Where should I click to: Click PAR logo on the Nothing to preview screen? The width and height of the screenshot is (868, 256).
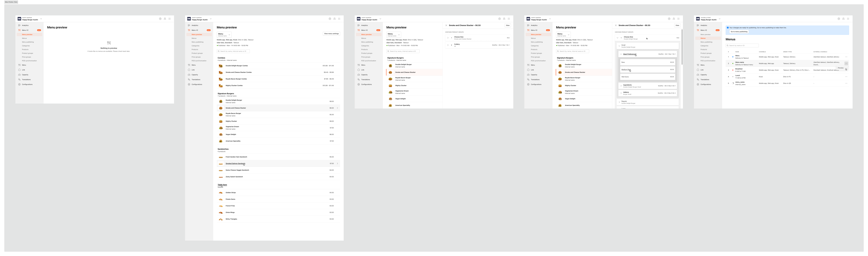pos(19,19)
